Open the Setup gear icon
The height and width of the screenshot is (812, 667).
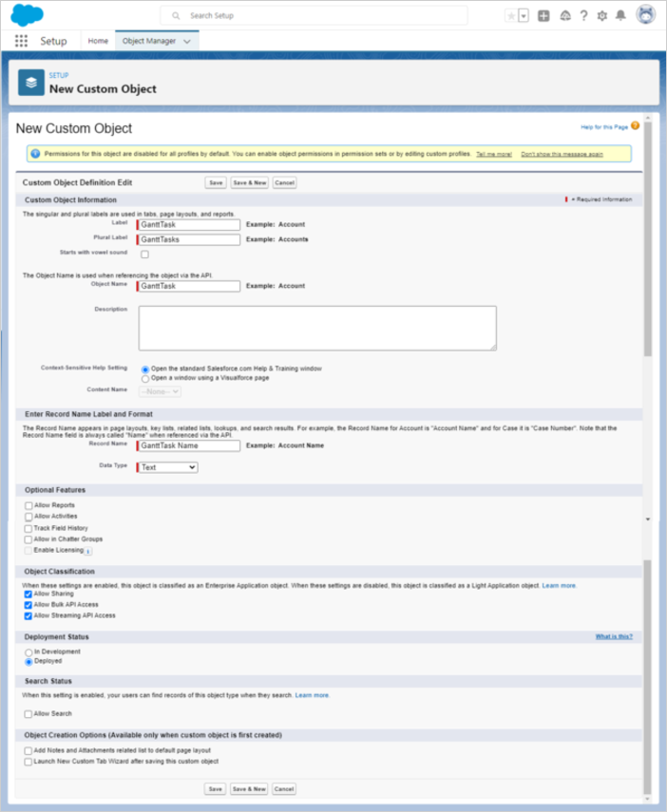pos(601,16)
